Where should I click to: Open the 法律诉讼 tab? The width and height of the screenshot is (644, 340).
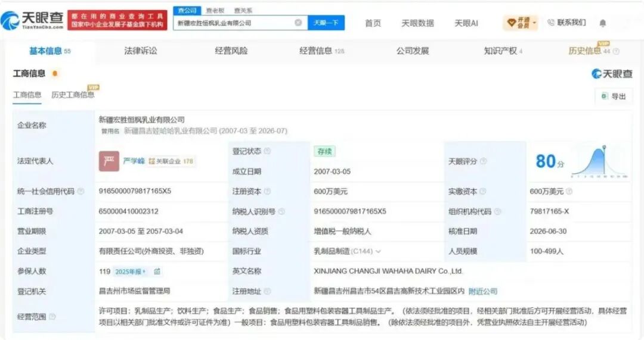coord(141,51)
